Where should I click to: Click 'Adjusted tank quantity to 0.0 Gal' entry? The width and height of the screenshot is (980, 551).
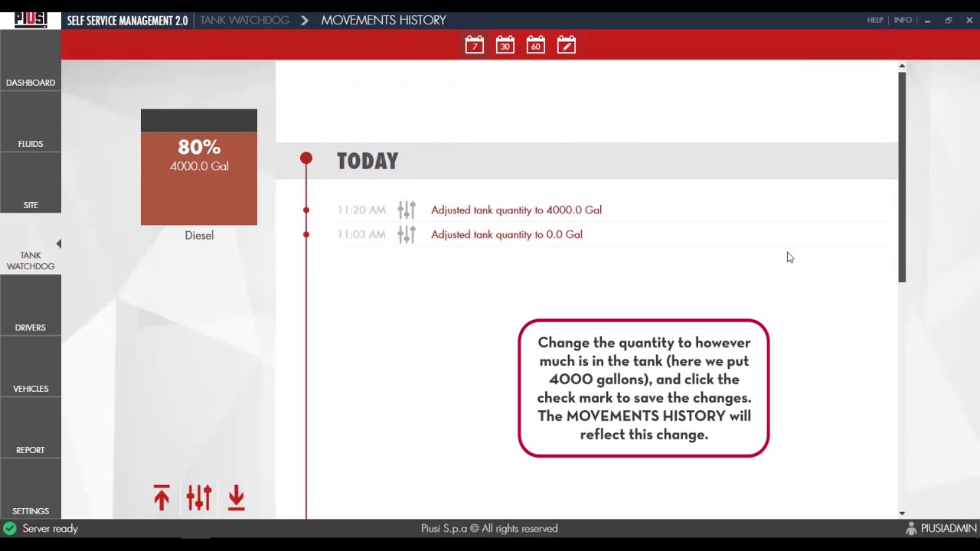(507, 235)
